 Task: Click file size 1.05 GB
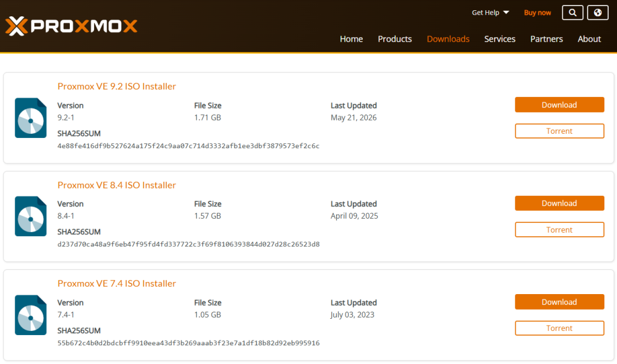[x=207, y=315]
